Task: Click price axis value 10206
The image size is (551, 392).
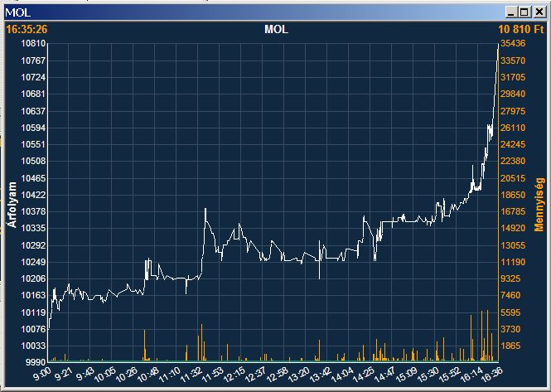Action: coord(33,278)
